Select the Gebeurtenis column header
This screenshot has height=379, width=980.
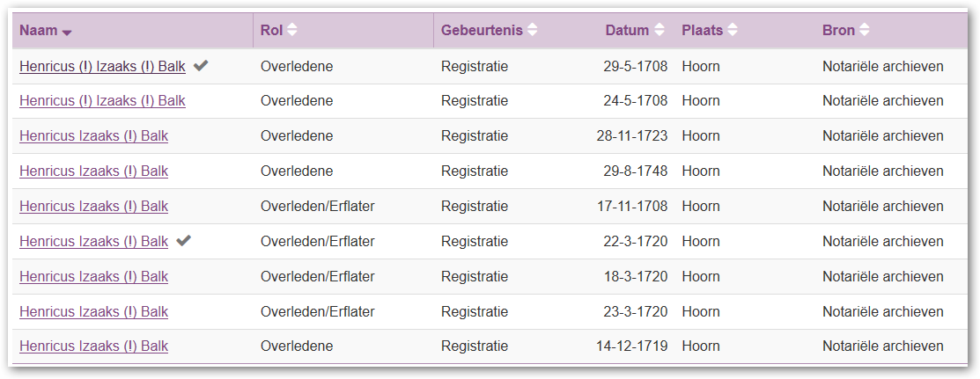482,30
